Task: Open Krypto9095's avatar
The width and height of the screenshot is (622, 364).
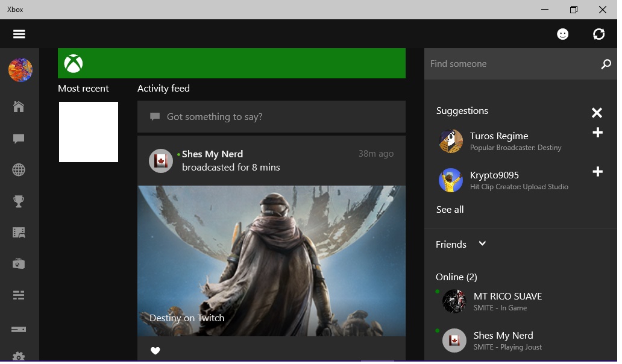Action: pyautogui.click(x=451, y=180)
